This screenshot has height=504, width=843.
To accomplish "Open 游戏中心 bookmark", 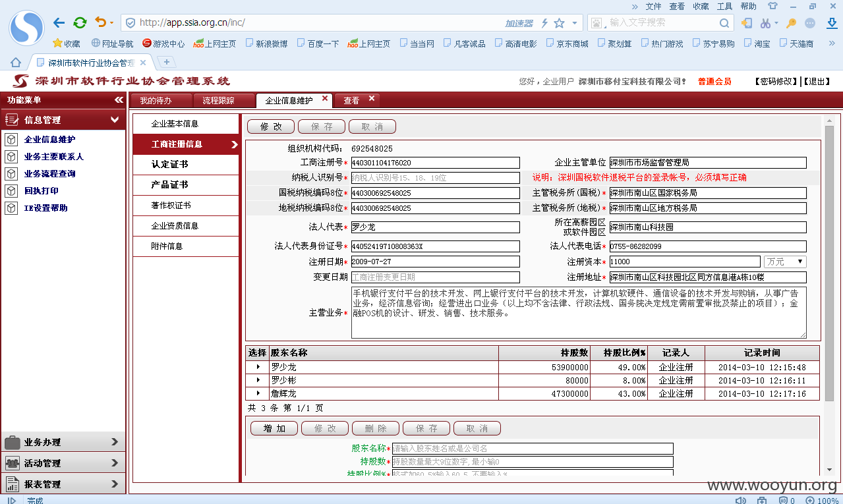I will pos(163,43).
